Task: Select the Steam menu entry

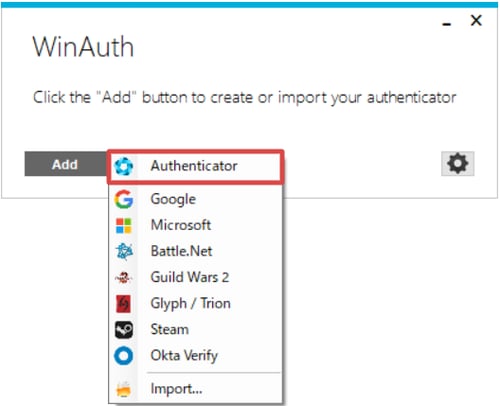Action: coord(196,330)
